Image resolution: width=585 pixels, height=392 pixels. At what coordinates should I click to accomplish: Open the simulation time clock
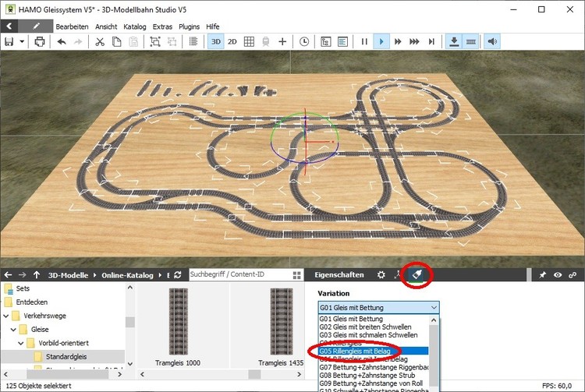coord(304,42)
